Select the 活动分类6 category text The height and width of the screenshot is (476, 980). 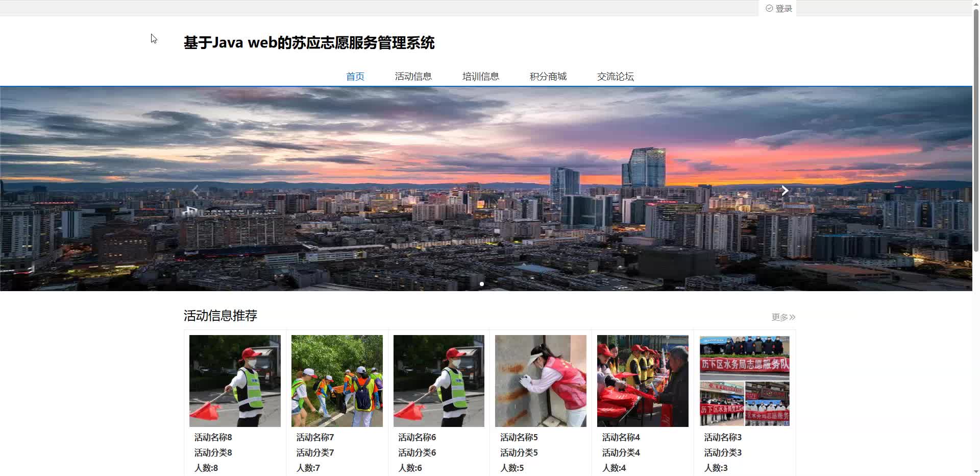point(417,453)
